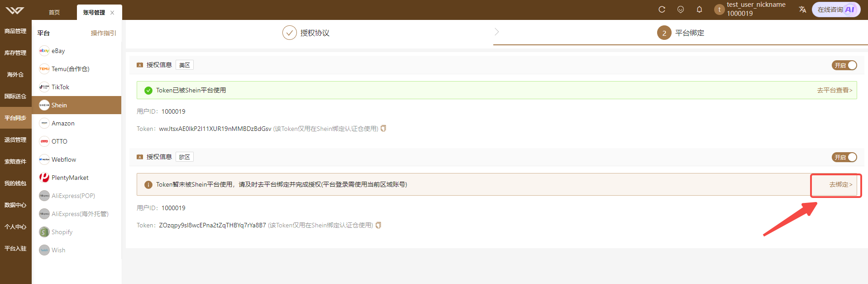Go to the 平台绑定 step

681,33
